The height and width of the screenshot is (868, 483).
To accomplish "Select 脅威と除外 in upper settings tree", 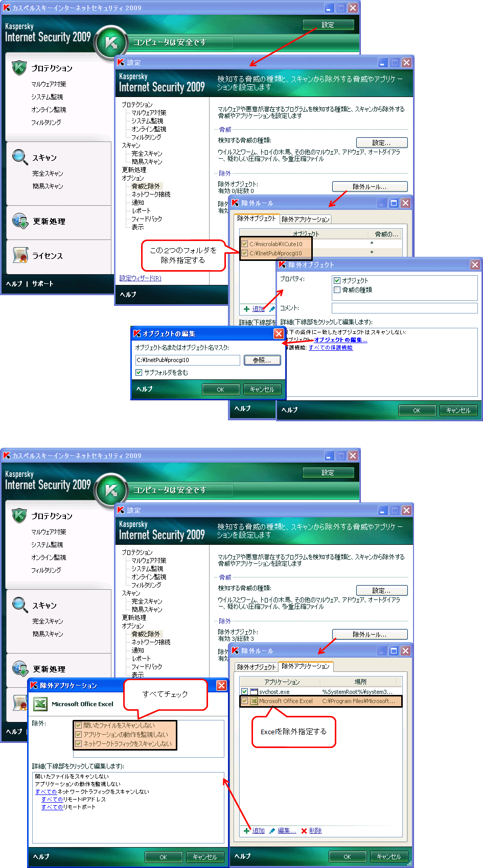I will tap(146, 186).
